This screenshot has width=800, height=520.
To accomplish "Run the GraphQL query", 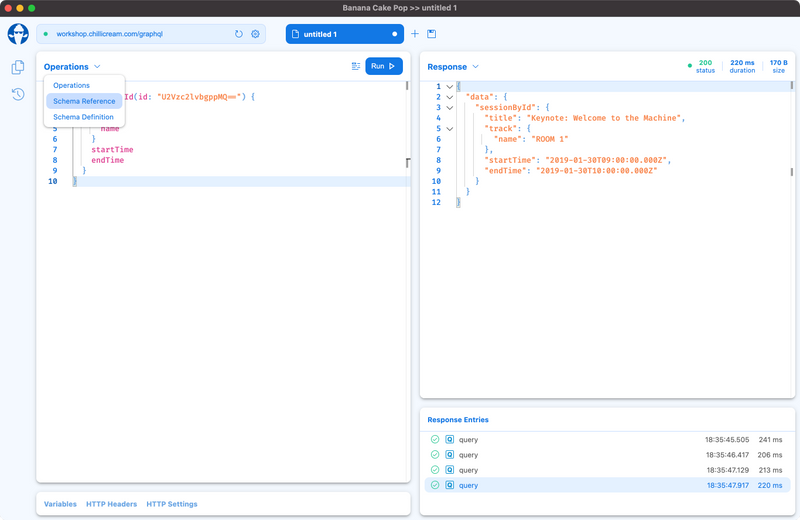I will pyautogui.click(x=384, y=67).
